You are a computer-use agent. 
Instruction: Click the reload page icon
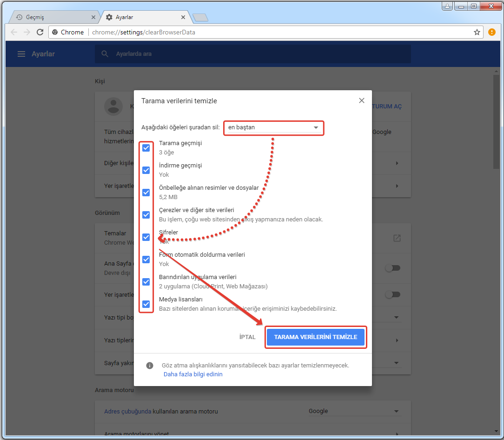pos(40,32)
